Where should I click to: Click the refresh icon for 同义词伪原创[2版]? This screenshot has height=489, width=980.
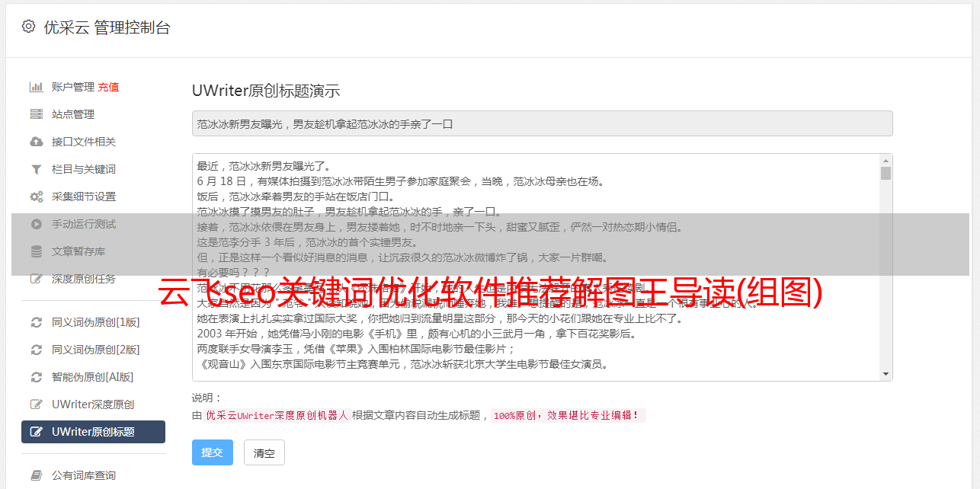(x=36, y=350)
